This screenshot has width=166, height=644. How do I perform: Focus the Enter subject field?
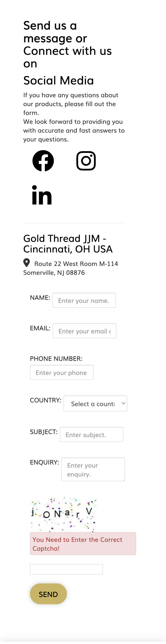coord(91,434)
